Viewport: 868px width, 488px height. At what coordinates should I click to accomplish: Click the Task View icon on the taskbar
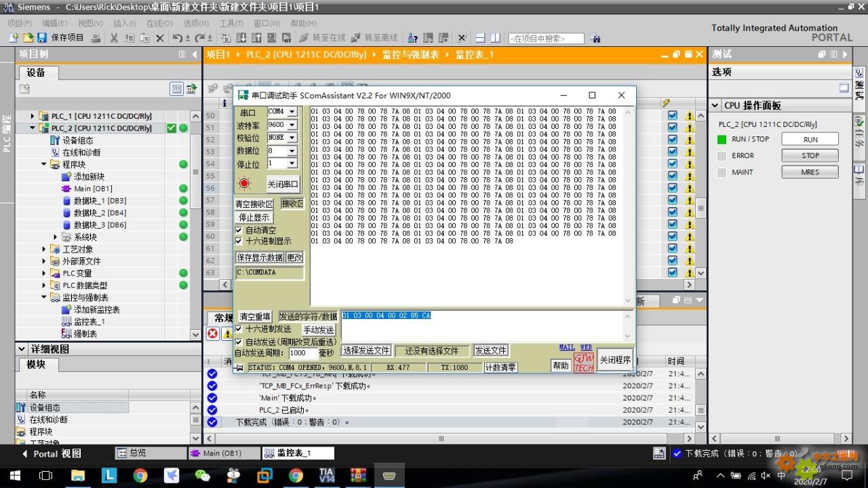46,475
